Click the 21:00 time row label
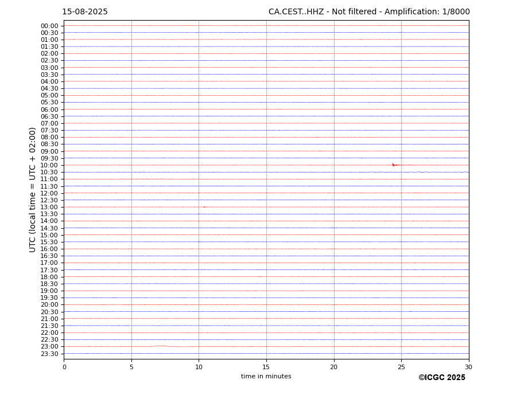Viewport: 532px width, 399px height. (x=49, y=319)
